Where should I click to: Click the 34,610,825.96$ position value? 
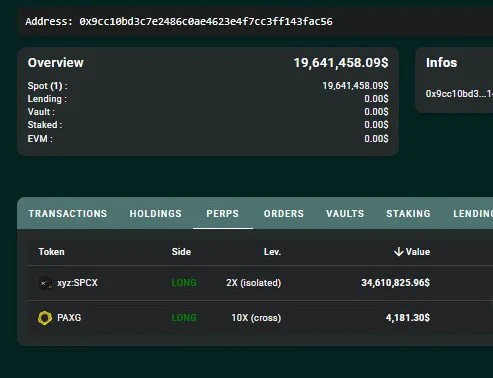point(396,283)
